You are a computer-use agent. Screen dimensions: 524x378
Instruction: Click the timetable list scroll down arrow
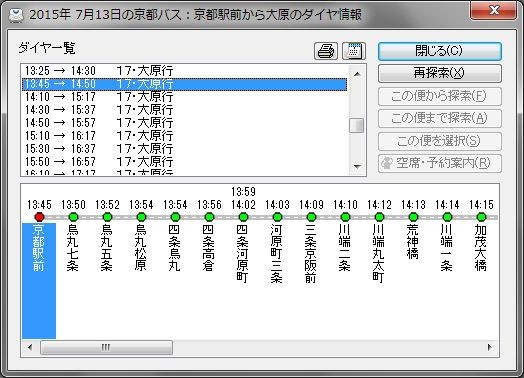tap(357, 166)
